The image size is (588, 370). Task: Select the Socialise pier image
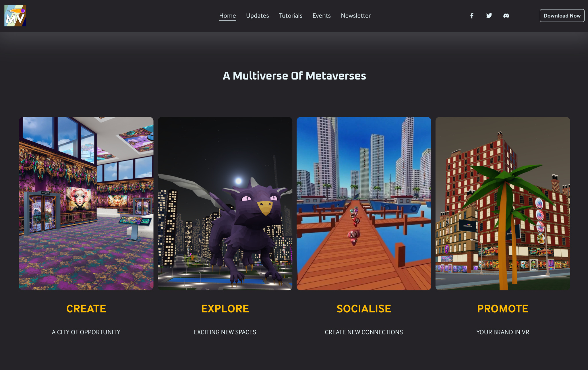[364, 204]
